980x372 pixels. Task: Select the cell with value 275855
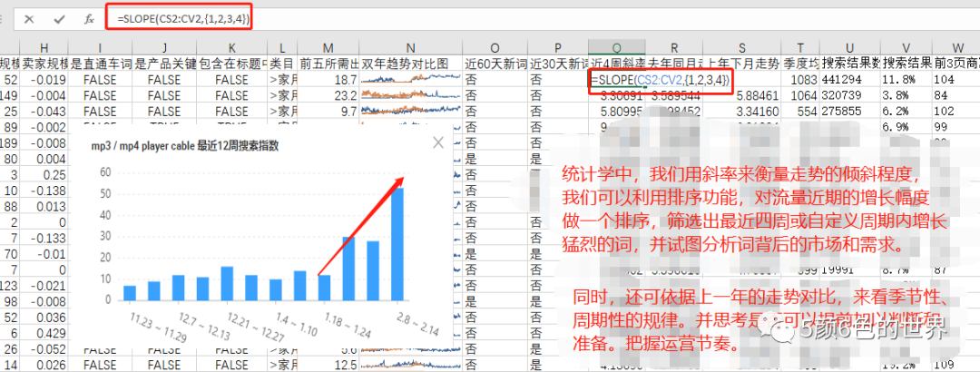[x=849, y=112]
